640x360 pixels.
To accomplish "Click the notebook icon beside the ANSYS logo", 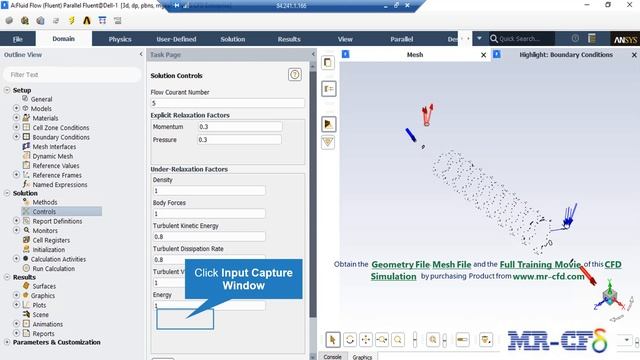I will click(x=592, y=38).
